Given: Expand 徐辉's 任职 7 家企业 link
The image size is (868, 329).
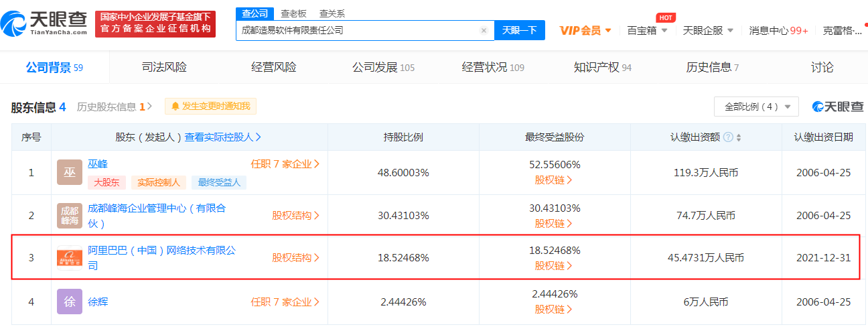Looking at the screenshot, I should 285,302.
